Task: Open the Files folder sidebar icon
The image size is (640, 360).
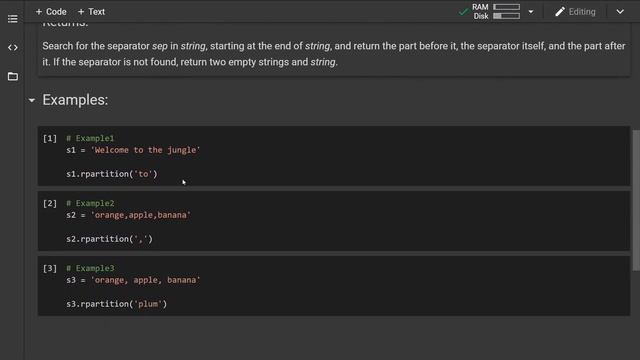Action: [13, 76]
